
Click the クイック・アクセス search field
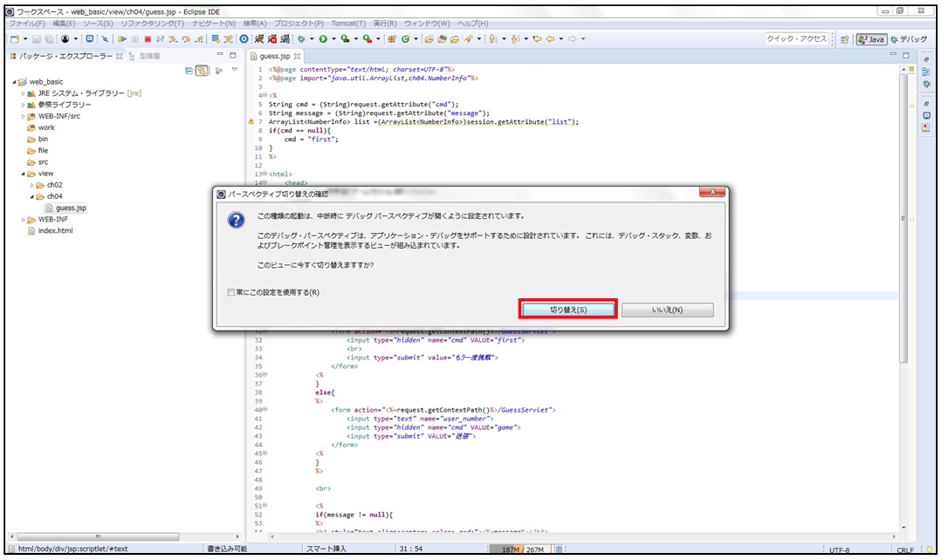(796, 39)
